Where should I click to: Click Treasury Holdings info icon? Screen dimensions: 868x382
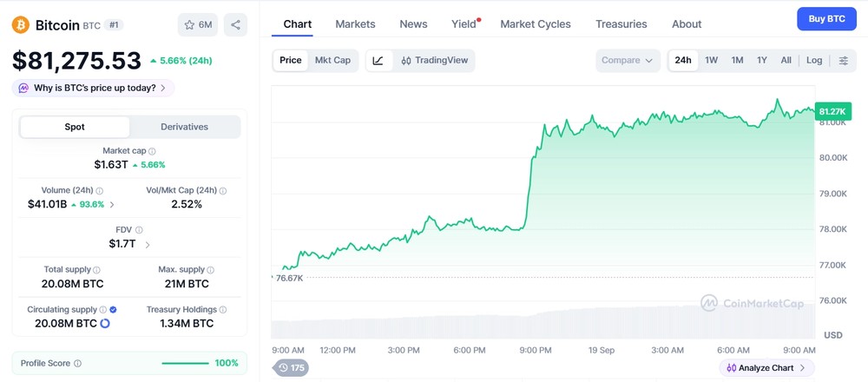pyautogui.click(x=222, y=309)
